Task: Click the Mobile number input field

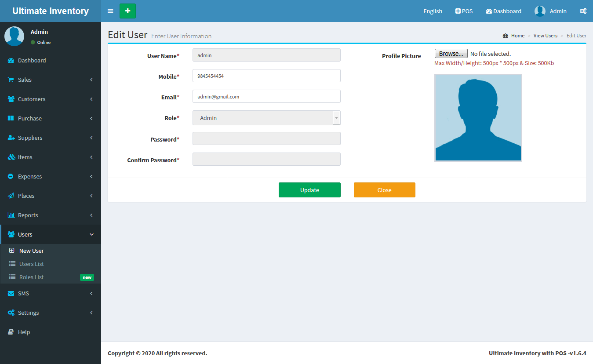Action: [x=266, y=76]
